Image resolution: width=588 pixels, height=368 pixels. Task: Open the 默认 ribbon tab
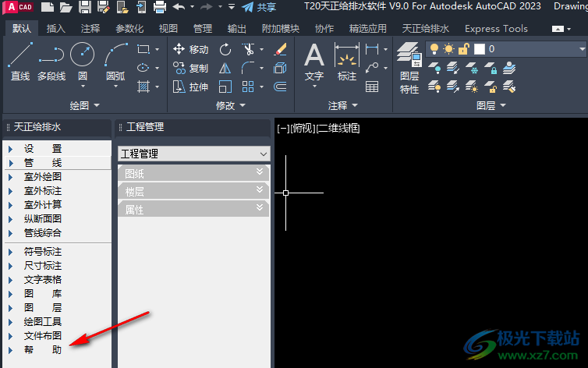[x=21, y=29]
